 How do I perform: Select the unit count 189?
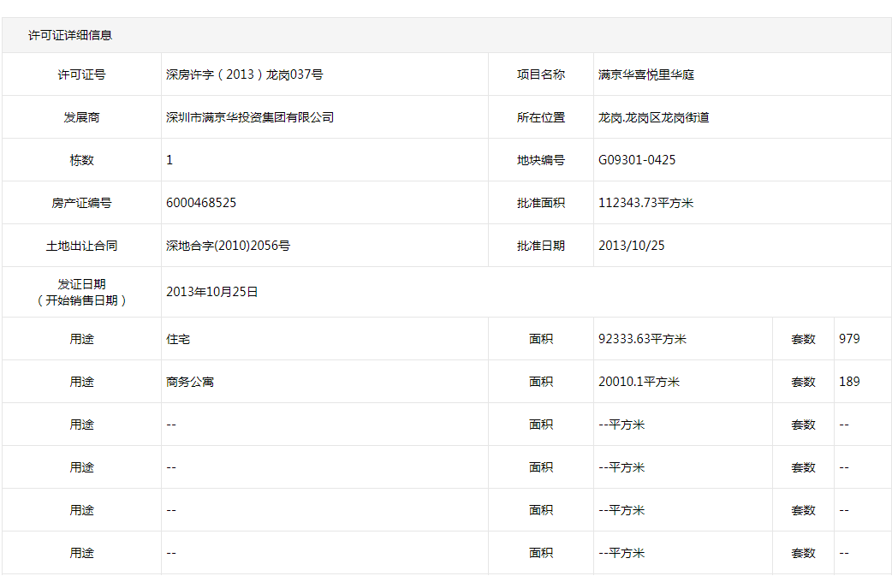point(849,382)
